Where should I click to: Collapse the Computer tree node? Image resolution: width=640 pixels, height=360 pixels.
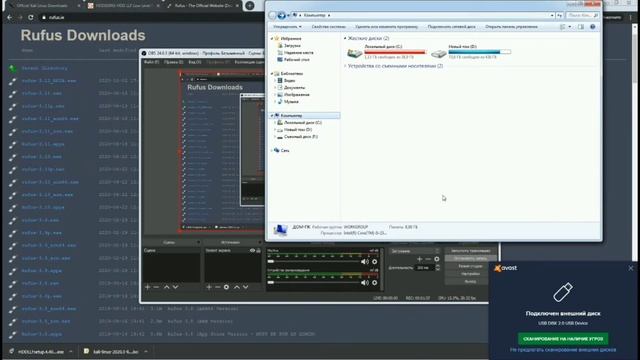coord(271,116)
